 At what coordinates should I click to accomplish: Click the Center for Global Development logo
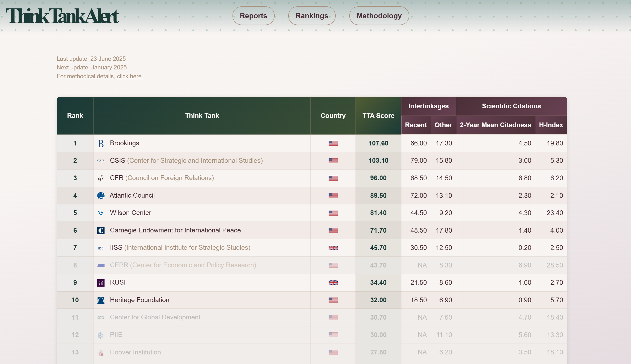tap(101, 318)
